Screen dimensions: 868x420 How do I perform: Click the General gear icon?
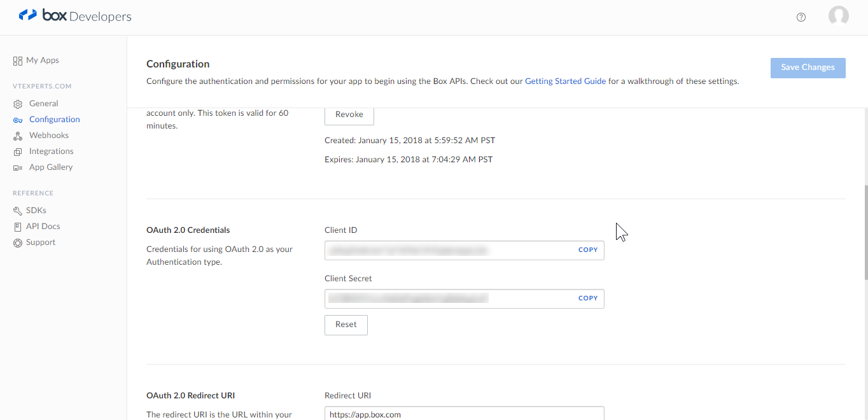coord(18,104)
